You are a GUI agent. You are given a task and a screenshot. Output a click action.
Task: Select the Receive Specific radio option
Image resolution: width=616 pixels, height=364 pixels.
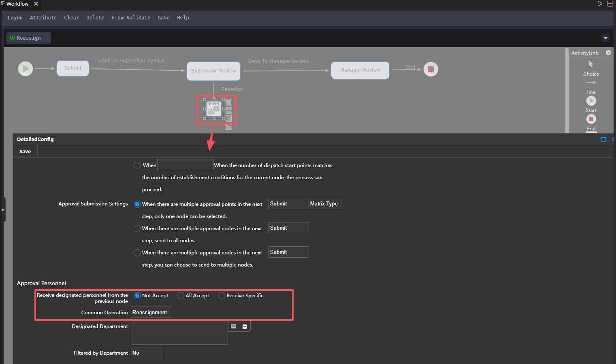(222, 296)
